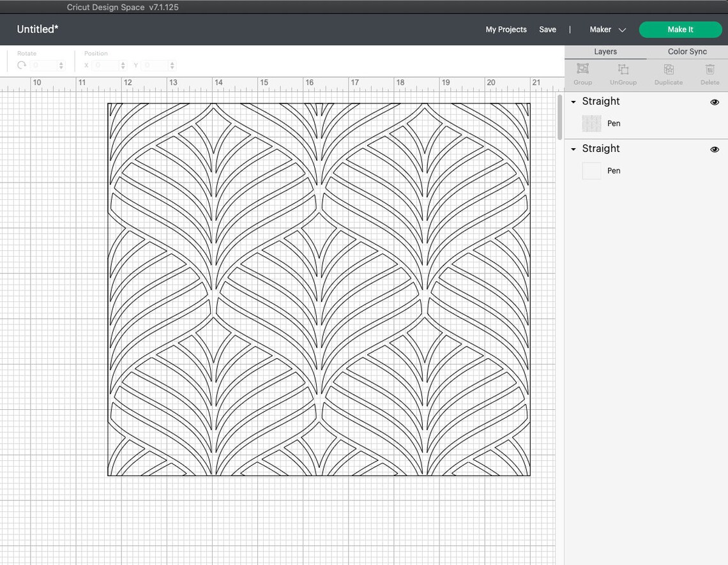
Task: Click the Y position stepper arrows
Action: click(171, 64)
